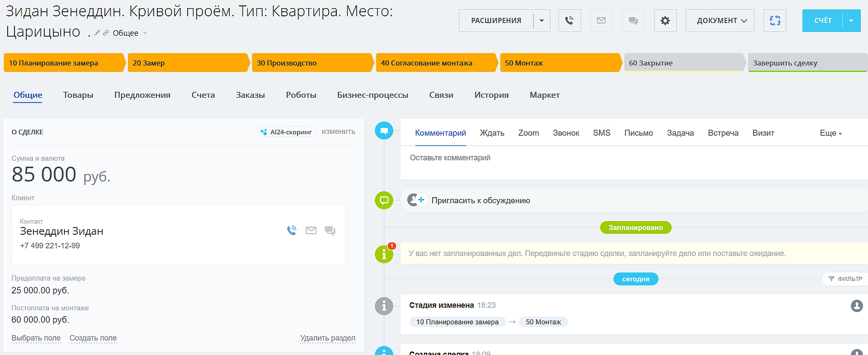Image resolution: width=868 pixels, height=355 pixels.
Task: Edit deal title with pencil icon
Action: coord(97,33)
